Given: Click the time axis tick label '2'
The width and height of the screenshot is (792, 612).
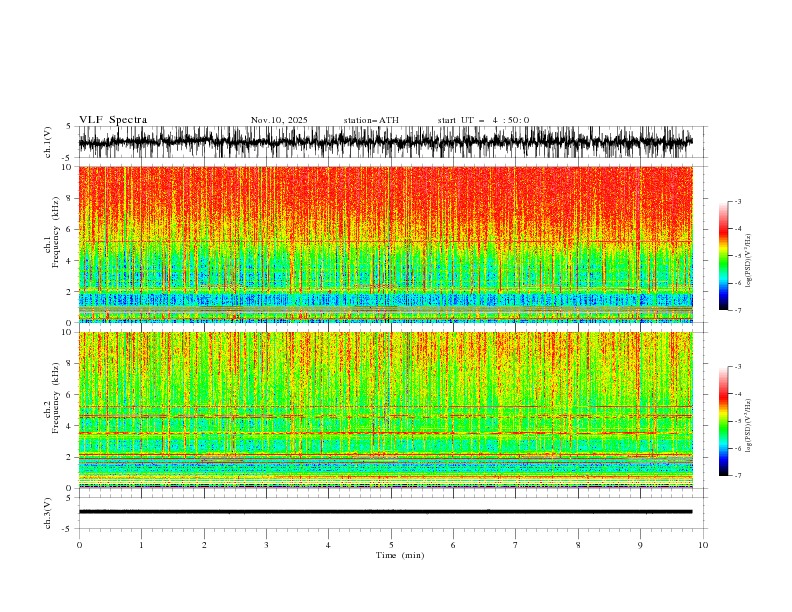Looking at the screenshot, I should [x=204, y=545].
